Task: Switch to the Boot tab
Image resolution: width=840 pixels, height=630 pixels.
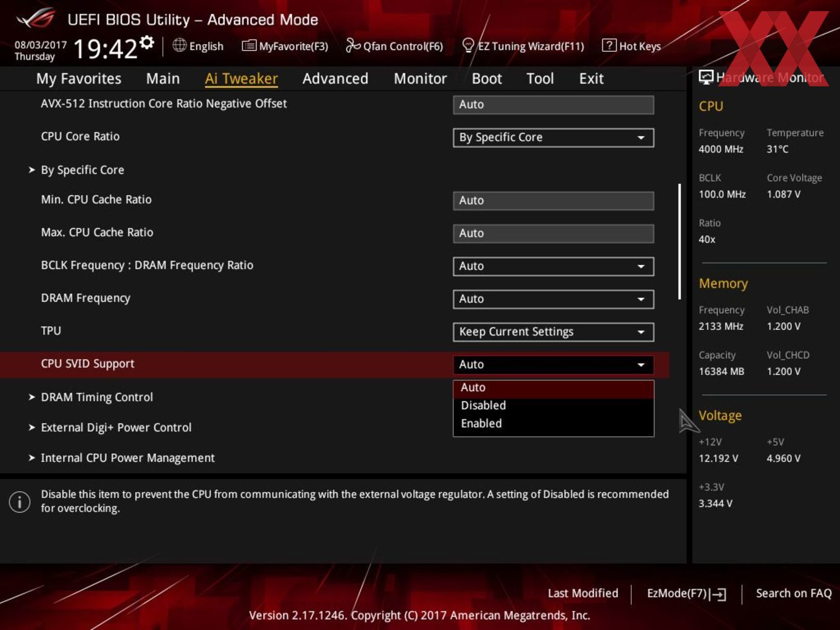Action: 487,78
